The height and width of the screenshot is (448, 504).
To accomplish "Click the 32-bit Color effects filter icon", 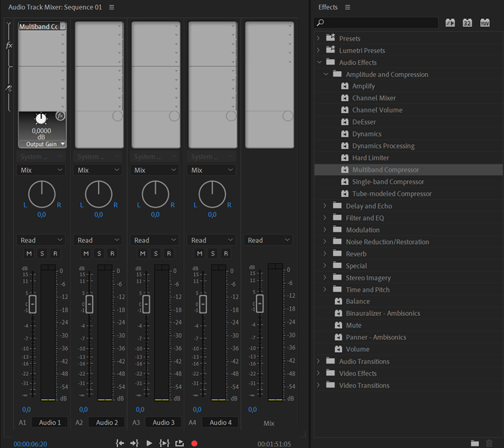I will click(x=467, y=23).
